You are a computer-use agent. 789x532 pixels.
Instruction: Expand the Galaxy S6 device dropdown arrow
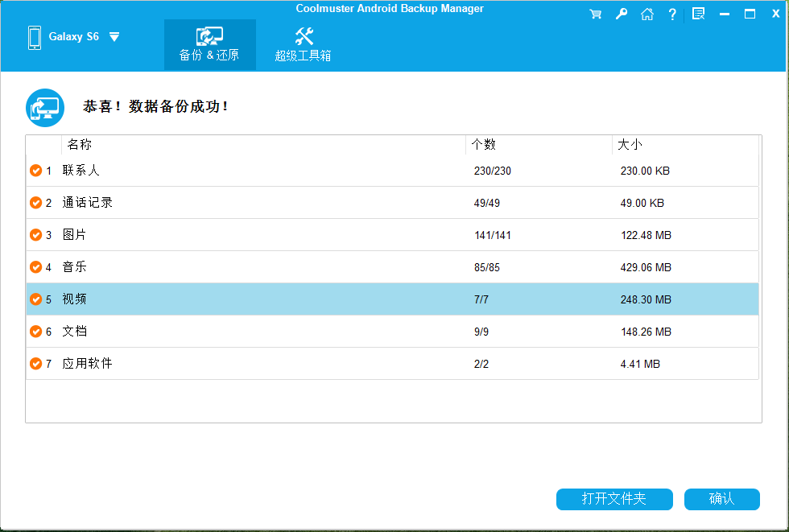pos(114,37)
